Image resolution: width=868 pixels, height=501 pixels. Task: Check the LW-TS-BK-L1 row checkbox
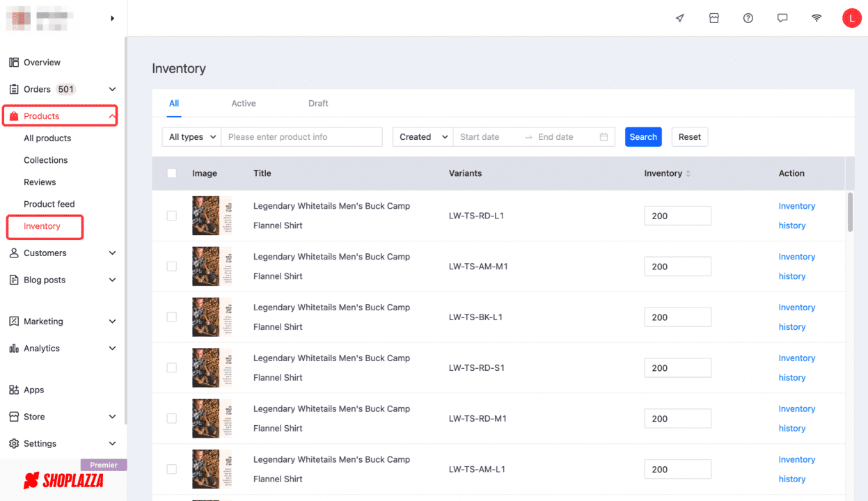tap(172, 317)
